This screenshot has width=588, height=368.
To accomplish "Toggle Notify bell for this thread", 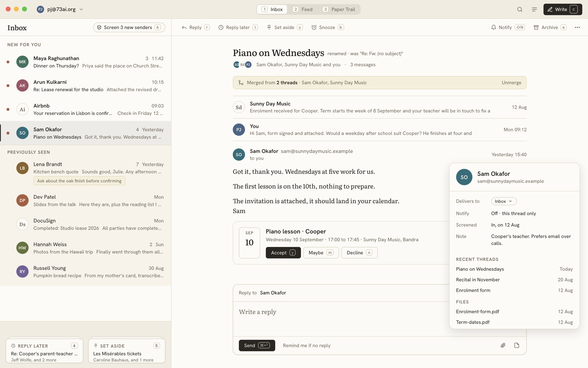I will tap(508, 27).
